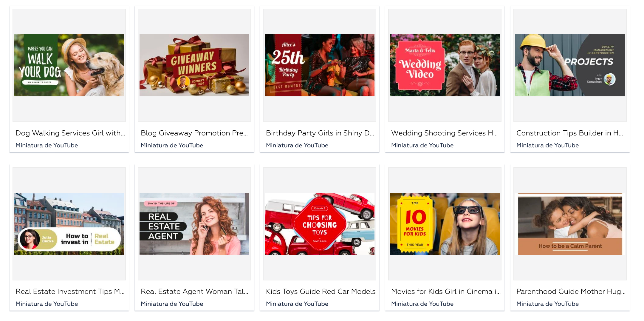Screen dimensions: 644x321
Task: Open the Movies for Kids Girl in Cinema title
Action: (x=446, y=291)
